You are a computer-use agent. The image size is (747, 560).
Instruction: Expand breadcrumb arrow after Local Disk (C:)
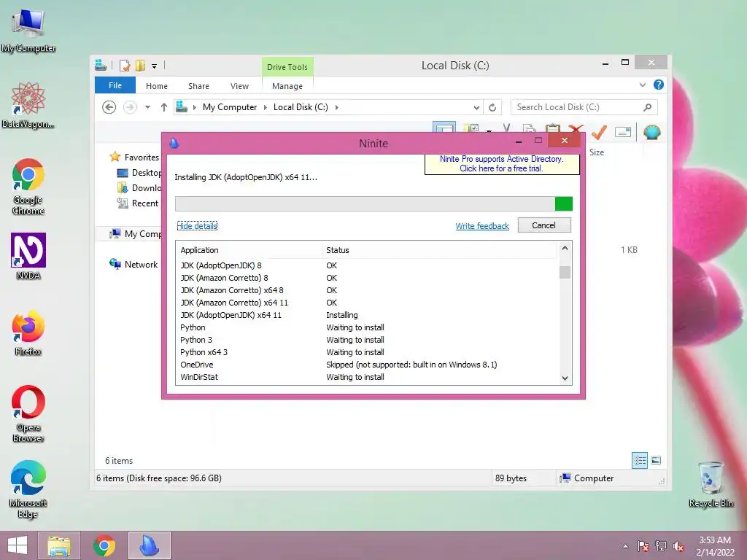(337, 107)
